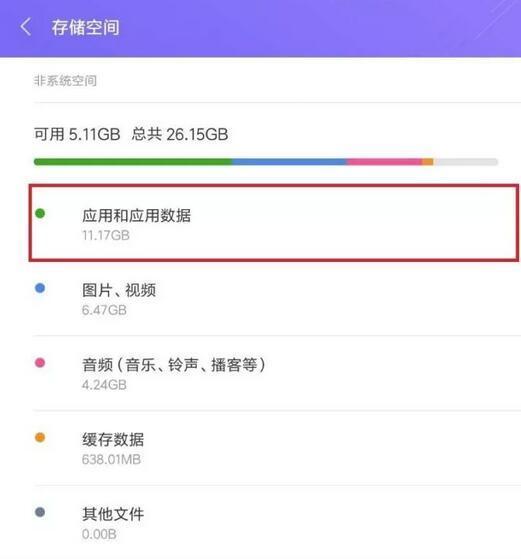Open 图片、视频 storage entry

[277, 299]
